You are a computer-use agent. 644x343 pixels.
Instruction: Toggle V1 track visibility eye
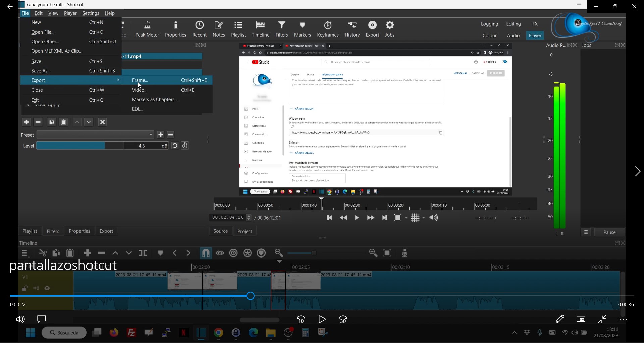pos(47,288)
